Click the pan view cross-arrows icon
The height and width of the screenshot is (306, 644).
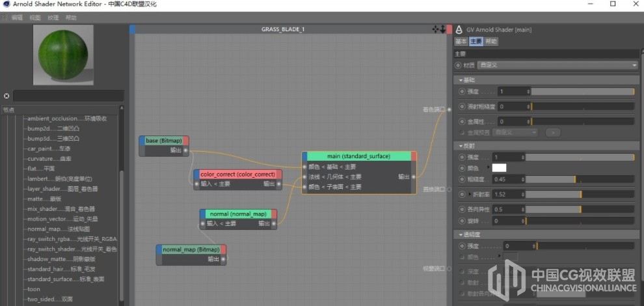[435, 29]
